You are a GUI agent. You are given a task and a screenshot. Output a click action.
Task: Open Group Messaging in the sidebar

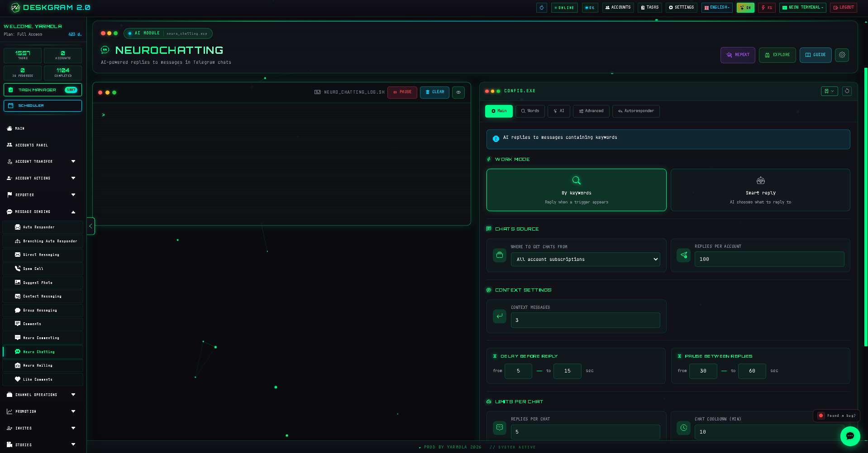43,310
